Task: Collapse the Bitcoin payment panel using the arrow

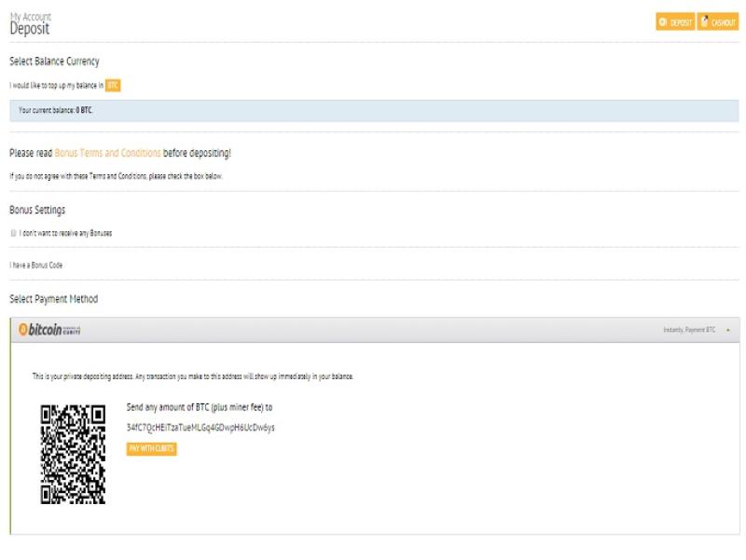Action: pos(727,330)
